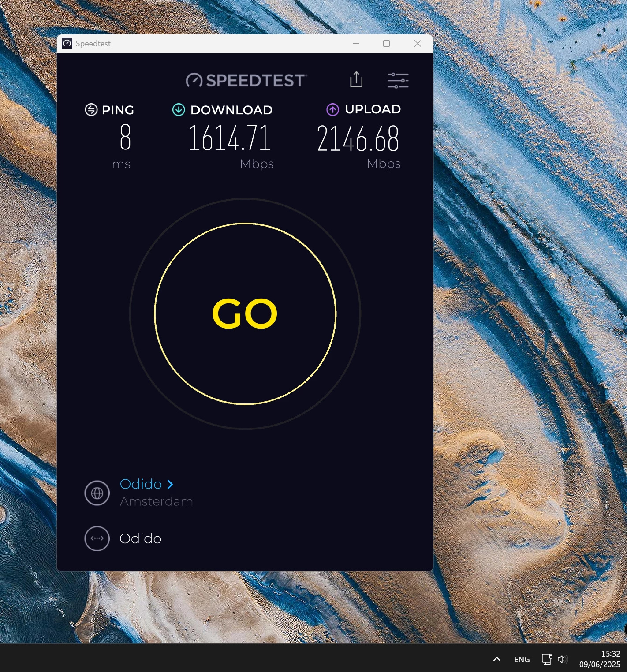The width and height of the screenshot is (627, 672).
Task: Click the PING label
Action: pyautogui.click(x=118, y=110)
